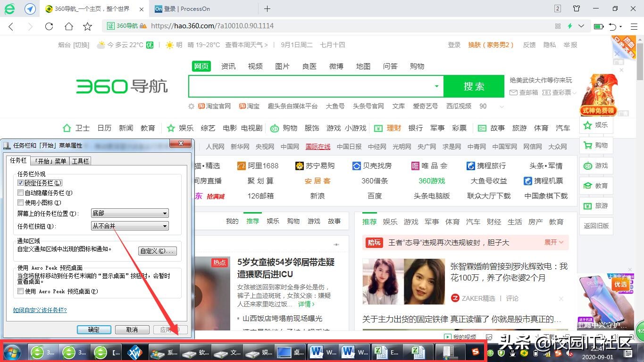This screenshot has height=362, width=644.
Task: Click the green 搜索 button
Action: point(474,86)
